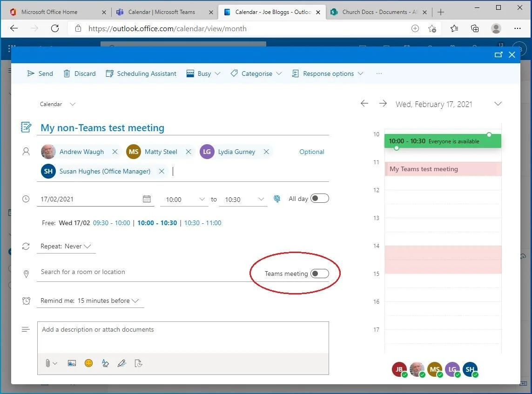
Task: Click SH attendee avatar at bottom
Action: [x=470, y=369]
